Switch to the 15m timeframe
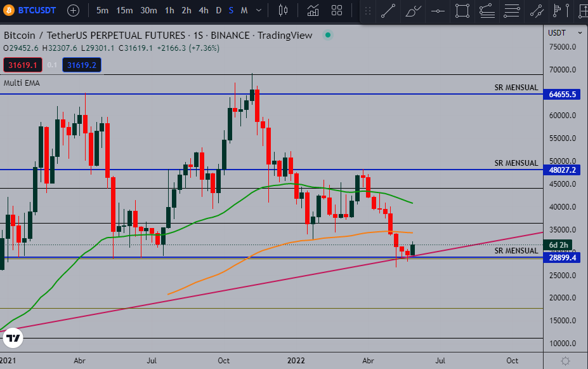The width and height of the screenshot is (588, 369). (x=124, y=11)
